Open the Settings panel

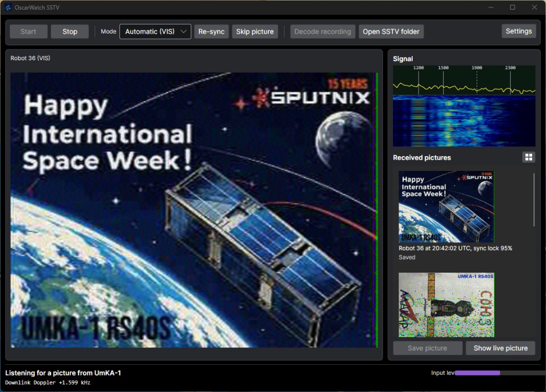click(x=518, y=31)
